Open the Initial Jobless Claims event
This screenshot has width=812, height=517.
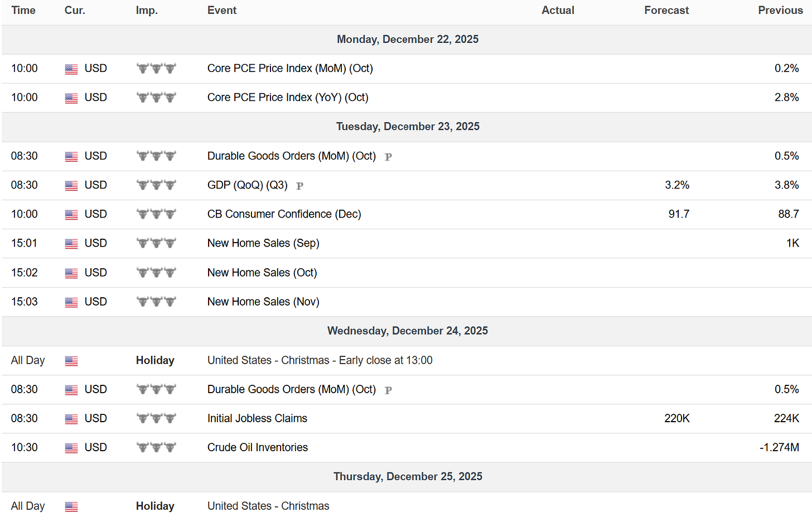pyautogui.click(x=257, y=418)
